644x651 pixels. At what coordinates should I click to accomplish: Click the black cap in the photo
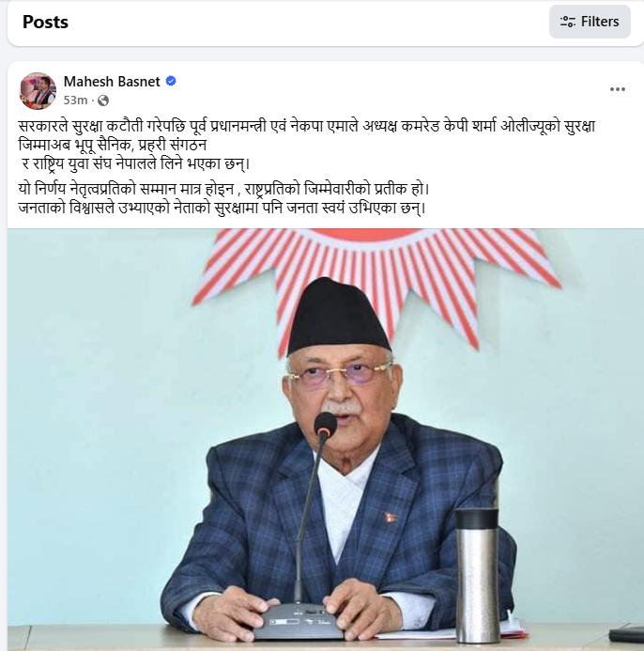click(338, 316)
